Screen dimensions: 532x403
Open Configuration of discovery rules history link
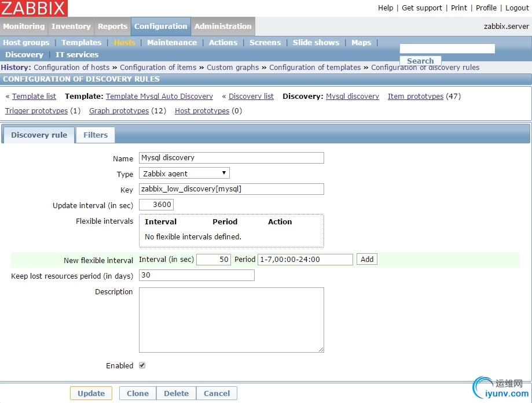click(x=425, y=68)
